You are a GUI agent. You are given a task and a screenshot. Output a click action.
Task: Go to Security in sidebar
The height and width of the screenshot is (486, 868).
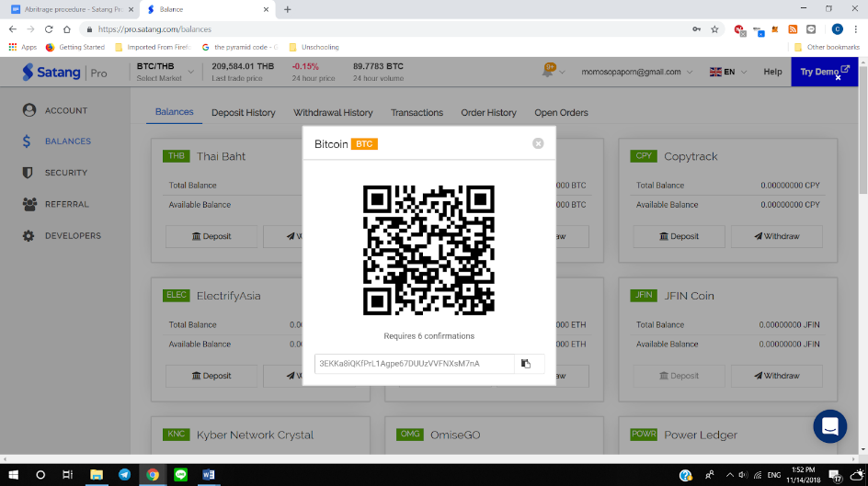click(55, 173)
